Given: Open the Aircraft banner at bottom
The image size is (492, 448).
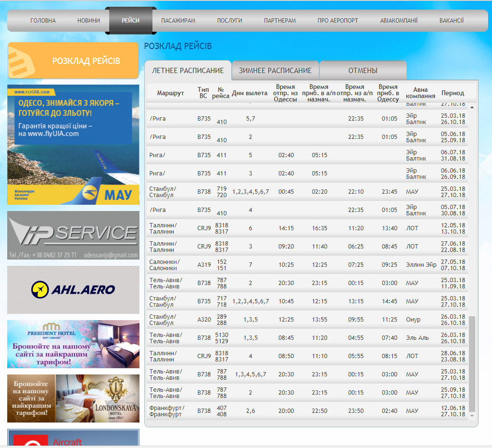Looking at the screenshot, I should pos(73,437).
